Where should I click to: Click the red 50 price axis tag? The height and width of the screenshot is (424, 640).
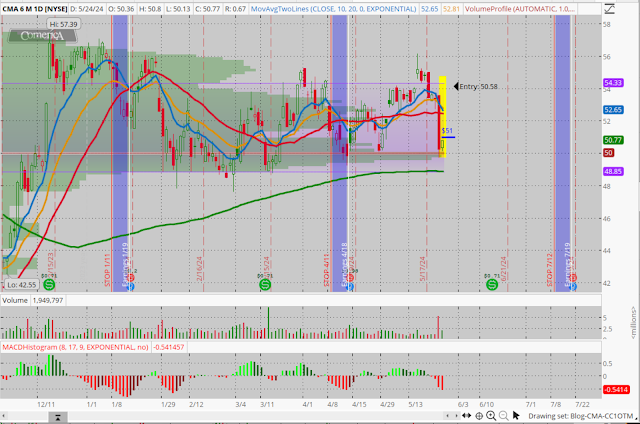click(x=608, y=153)
